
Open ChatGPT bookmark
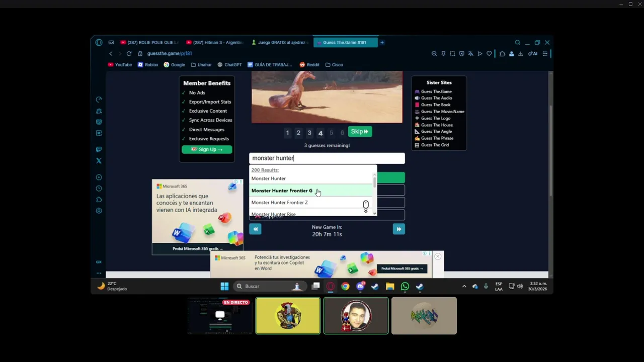coord(229,65)
